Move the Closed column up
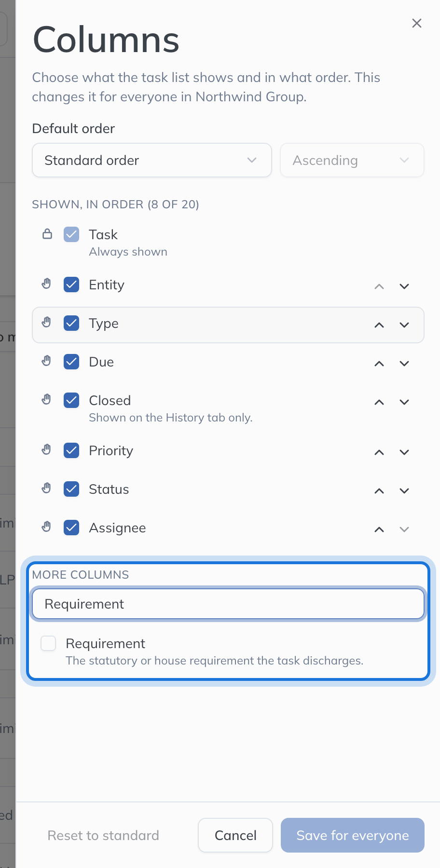Screen dimensions: 440x868 pyautogui.click(x=379, y=402)
